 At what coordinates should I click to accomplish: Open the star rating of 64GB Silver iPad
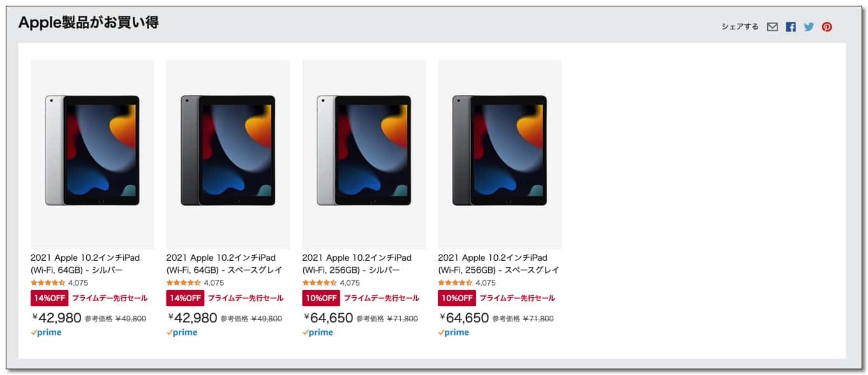click(x=48, y=283)
